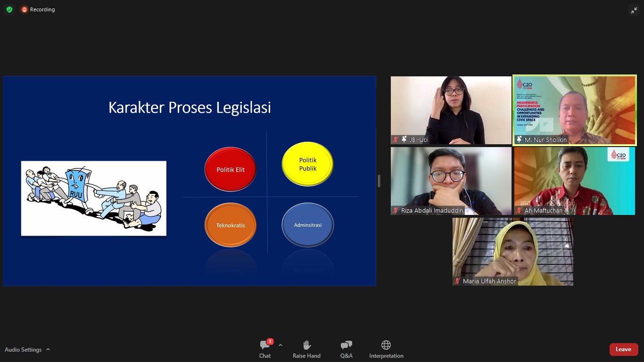This screenshot has width=644, height=362.
Task: Click the pin icon on M. Nur Sholikin
Action: point(519,140)
